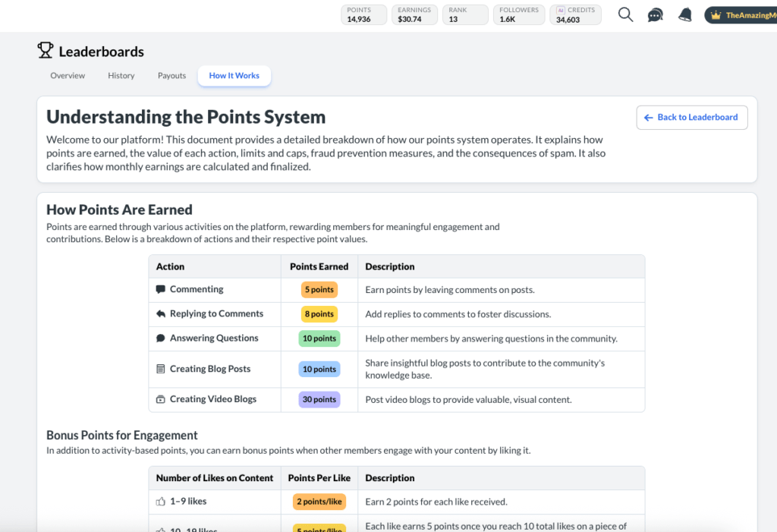Image resolution: width=777 pixels, height=532 pixels.
Task: Click the Earnings $30.74 stat pill
Action: click(x=414, y=14)
